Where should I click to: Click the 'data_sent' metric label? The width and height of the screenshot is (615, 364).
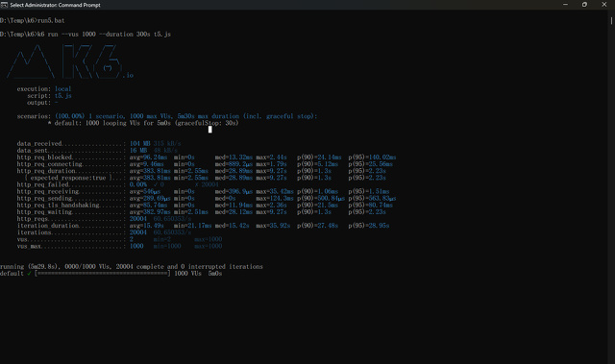tap(32, 151)
